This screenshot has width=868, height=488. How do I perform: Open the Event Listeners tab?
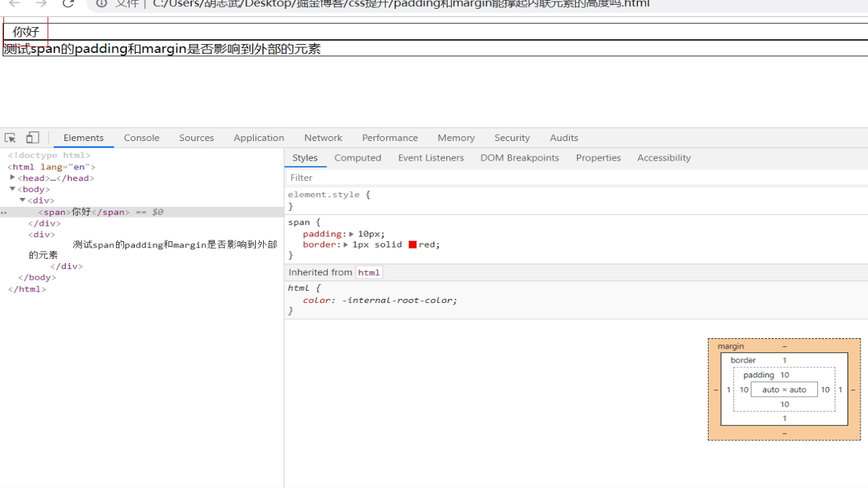tap(431, 158)
